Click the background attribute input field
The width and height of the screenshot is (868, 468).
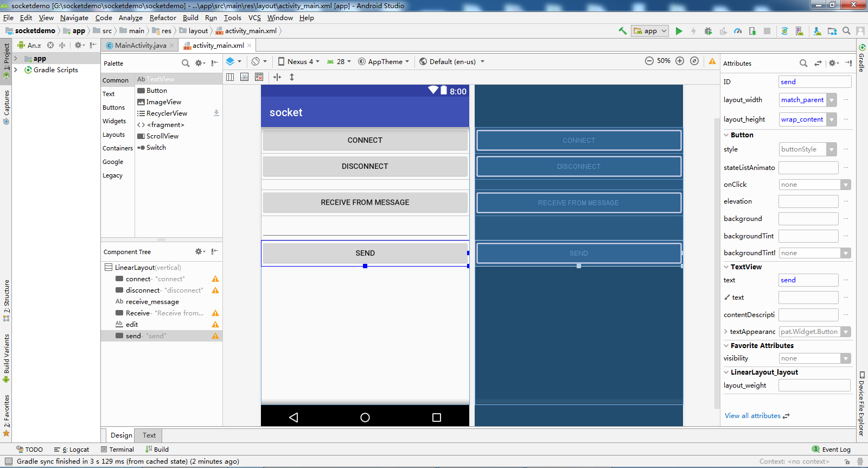point(808,219)
